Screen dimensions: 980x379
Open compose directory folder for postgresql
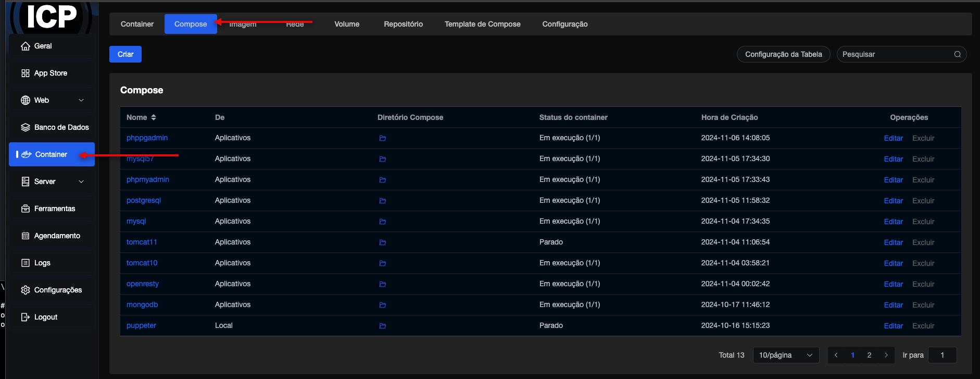pos(382,201)
